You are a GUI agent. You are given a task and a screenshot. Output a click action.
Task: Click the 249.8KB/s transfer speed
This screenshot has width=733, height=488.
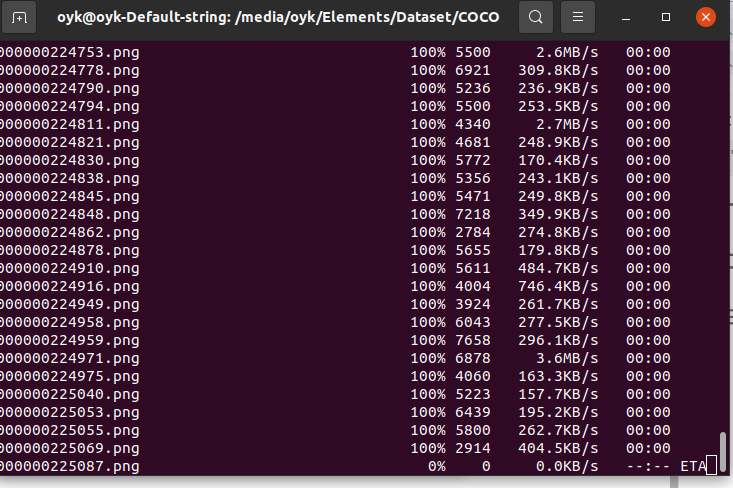tap(558, 196)
